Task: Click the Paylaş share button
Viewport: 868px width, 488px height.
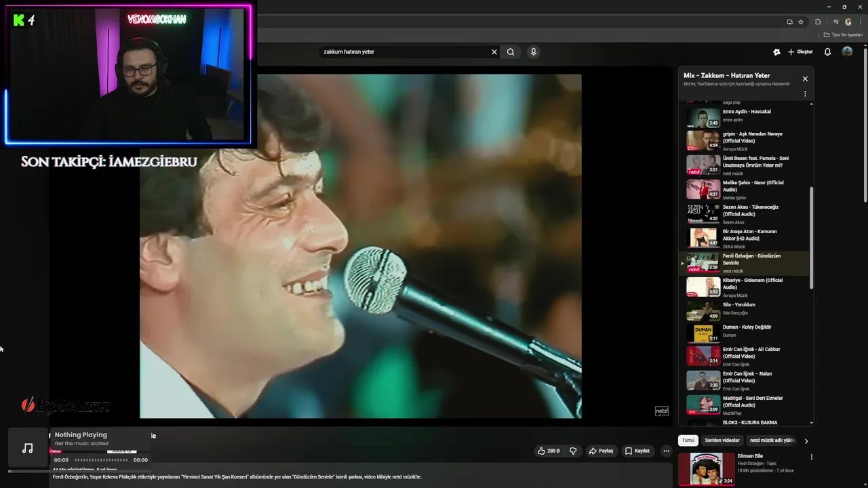Action: tap(601, 451)
